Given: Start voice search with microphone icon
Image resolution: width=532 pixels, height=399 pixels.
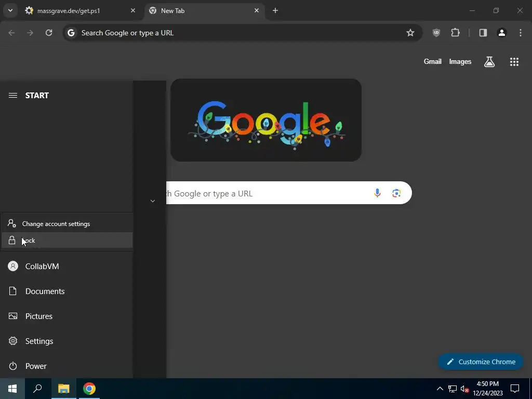Looking at the screenshot, I should [x=377, y=193].
